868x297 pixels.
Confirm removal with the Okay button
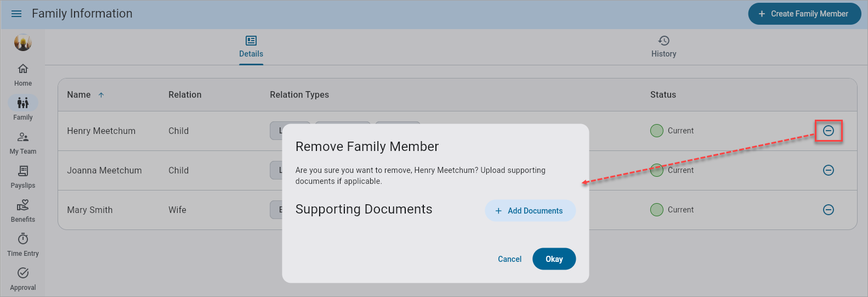point(554,259)
